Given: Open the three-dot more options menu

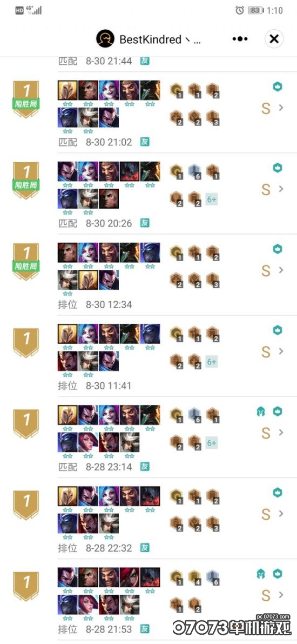Looking at the screenshot, I should click(x=240, y=39).
